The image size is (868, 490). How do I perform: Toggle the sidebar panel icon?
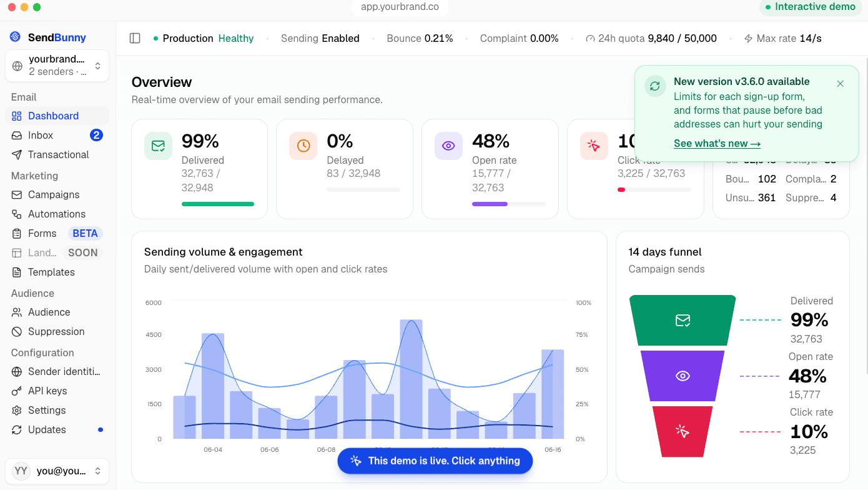pyautogui.click(x=135, y=38)
